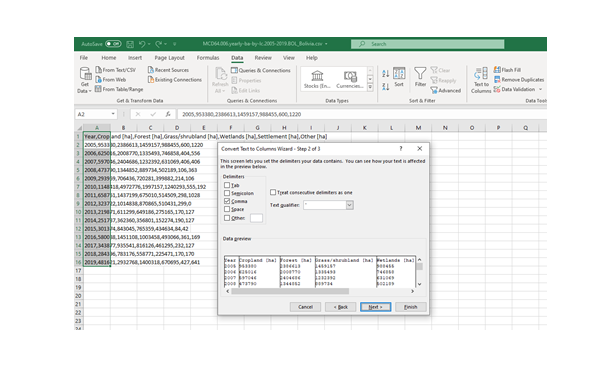Image resolution: width=600 pixels, height=380 pixels.
Task: Open the Sort dialog icon
Action: pyautogui.click(x=399, y=74)
